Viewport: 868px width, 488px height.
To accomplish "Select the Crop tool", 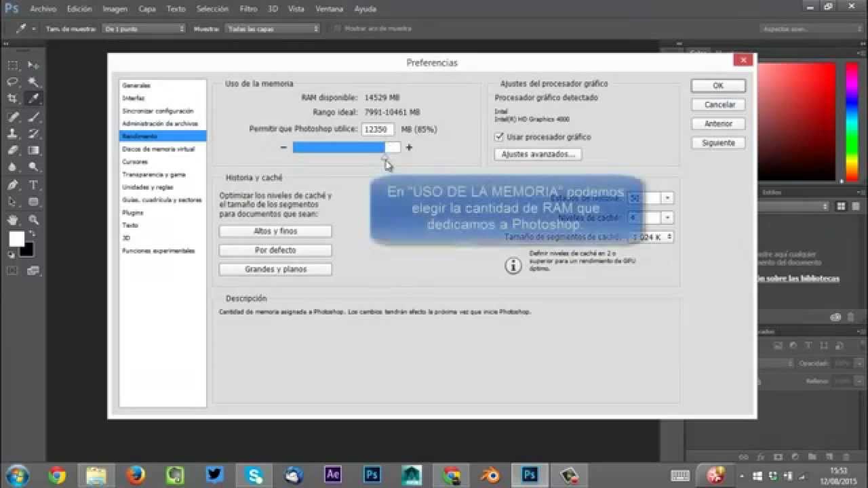I will (x=13, y=99).
